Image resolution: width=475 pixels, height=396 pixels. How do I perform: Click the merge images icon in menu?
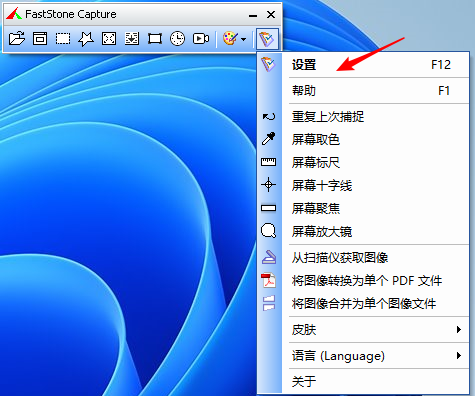[x=269, y=303]
